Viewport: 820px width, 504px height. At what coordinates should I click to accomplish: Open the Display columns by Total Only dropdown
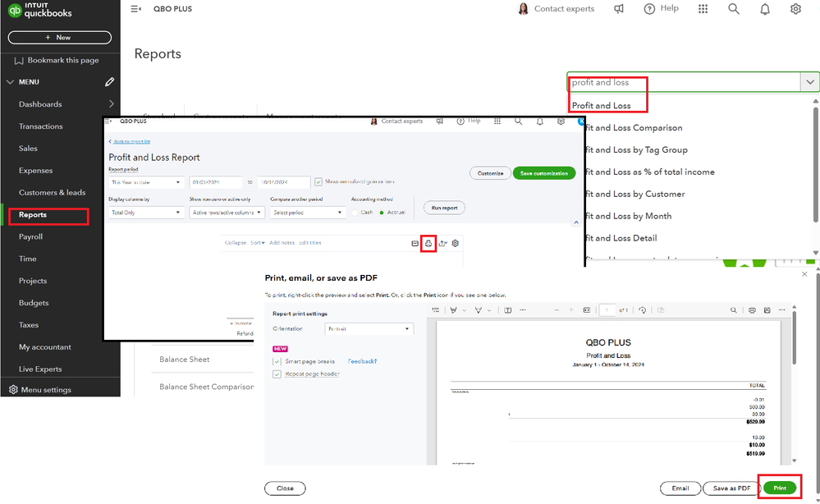pos(146,213)
